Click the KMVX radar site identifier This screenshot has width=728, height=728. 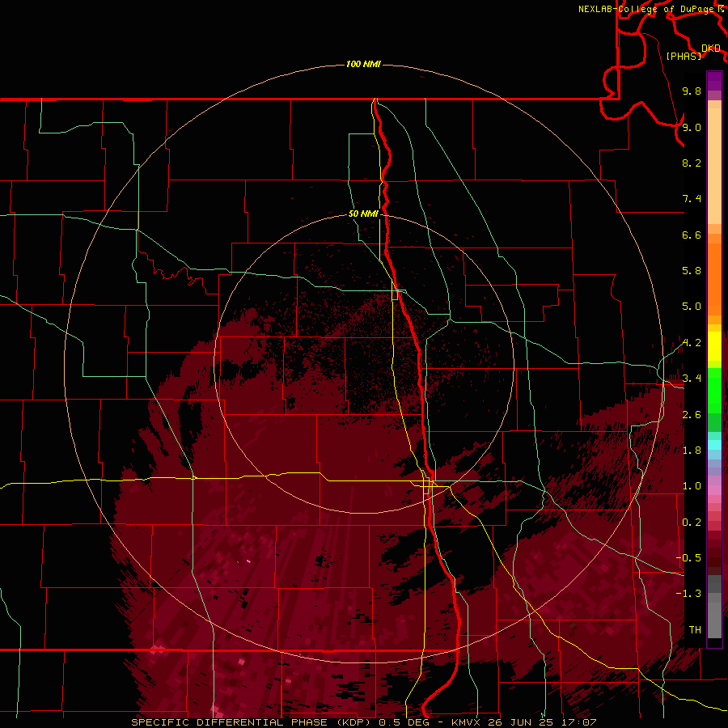(466, 722)
